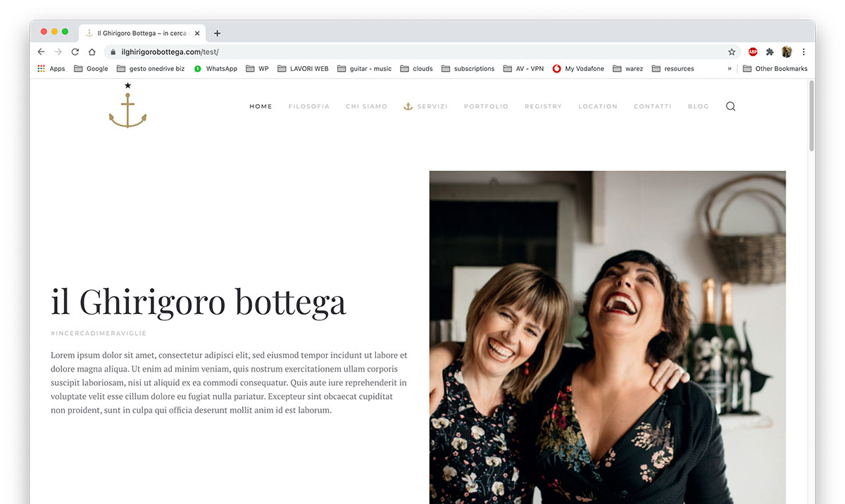Open the extensions puzzle icon
The image size is (845, 504).
770,52
